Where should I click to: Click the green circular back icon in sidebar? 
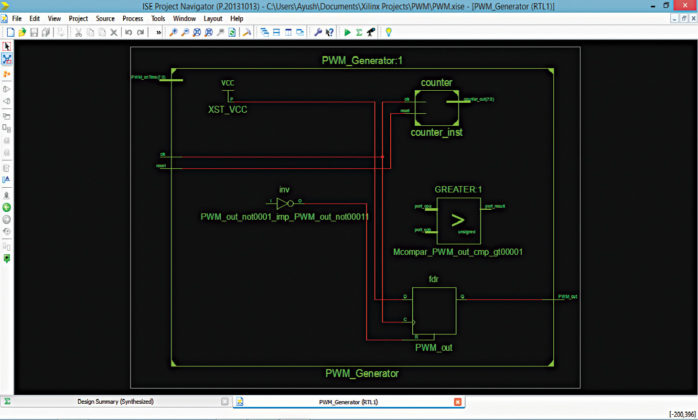tap(7, 207)
